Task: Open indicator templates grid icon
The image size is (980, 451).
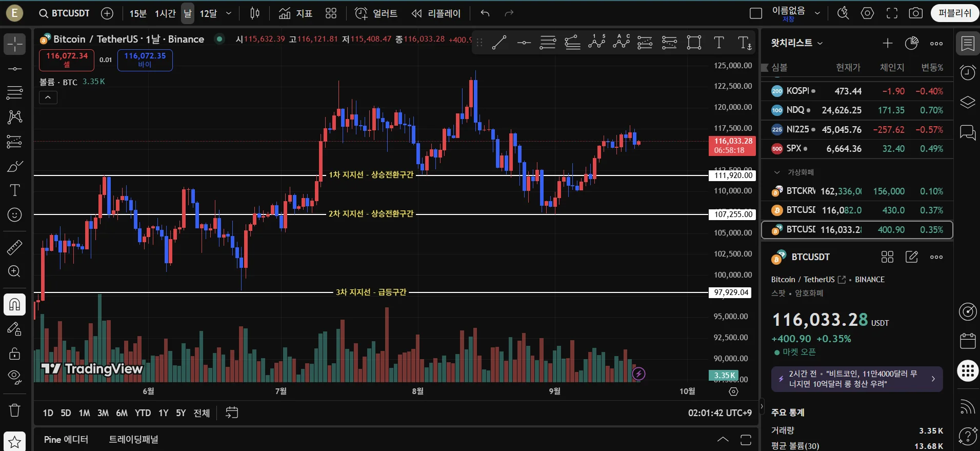Action: pos(331,13)
